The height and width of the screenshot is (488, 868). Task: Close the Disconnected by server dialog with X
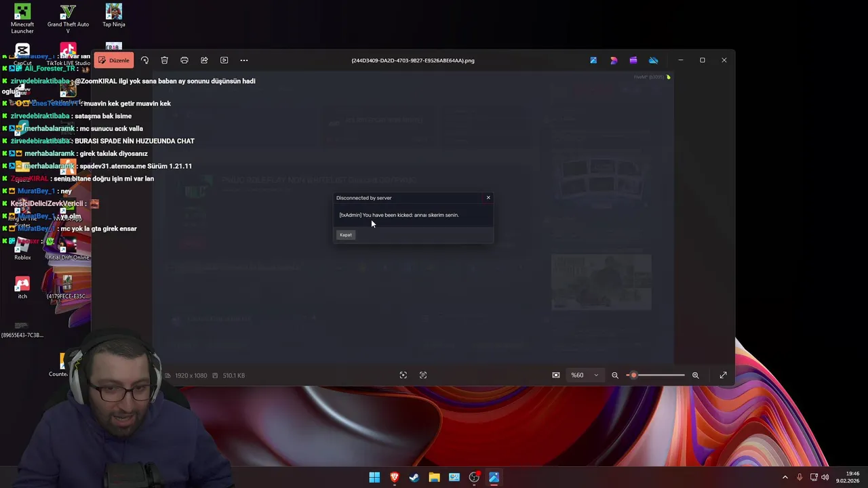coord(488,198)
